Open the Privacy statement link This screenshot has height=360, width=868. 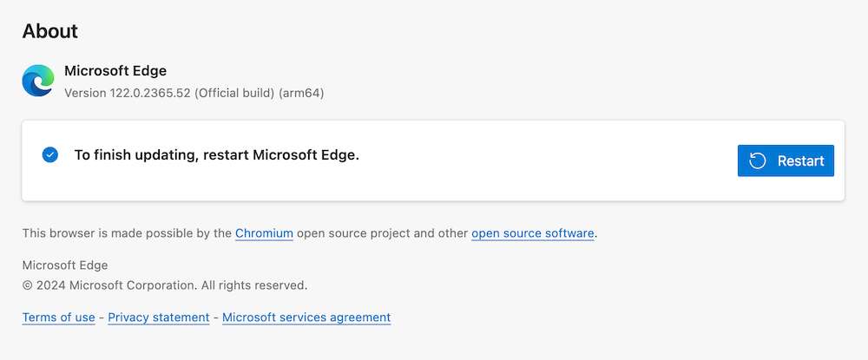pos(158,317)
